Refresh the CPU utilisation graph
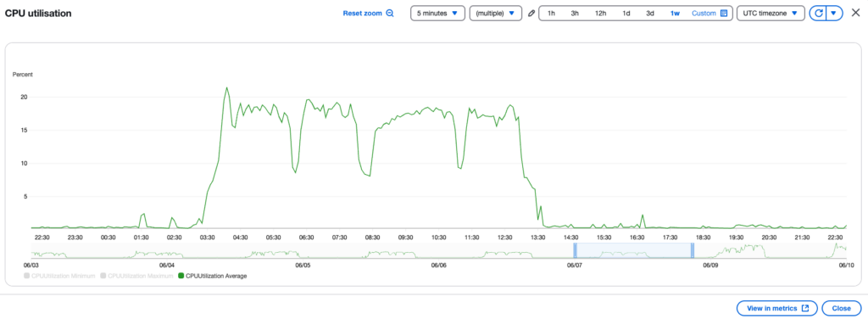 click(x=818, y=14)
